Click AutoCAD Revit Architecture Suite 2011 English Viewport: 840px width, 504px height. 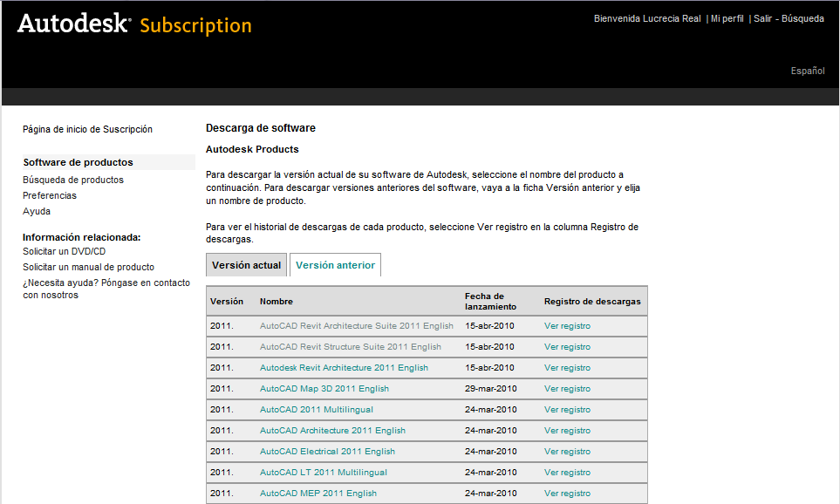[x=356, y=325]
